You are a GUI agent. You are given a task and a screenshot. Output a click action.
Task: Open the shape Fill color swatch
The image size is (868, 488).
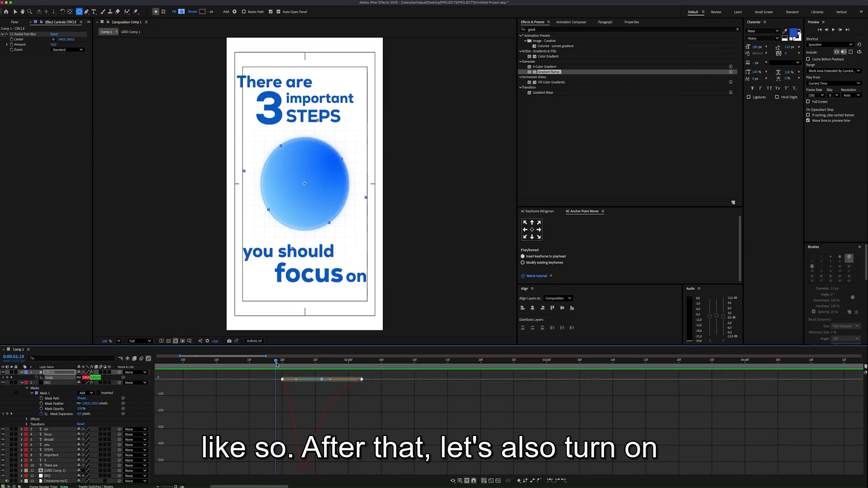(182, 12)
